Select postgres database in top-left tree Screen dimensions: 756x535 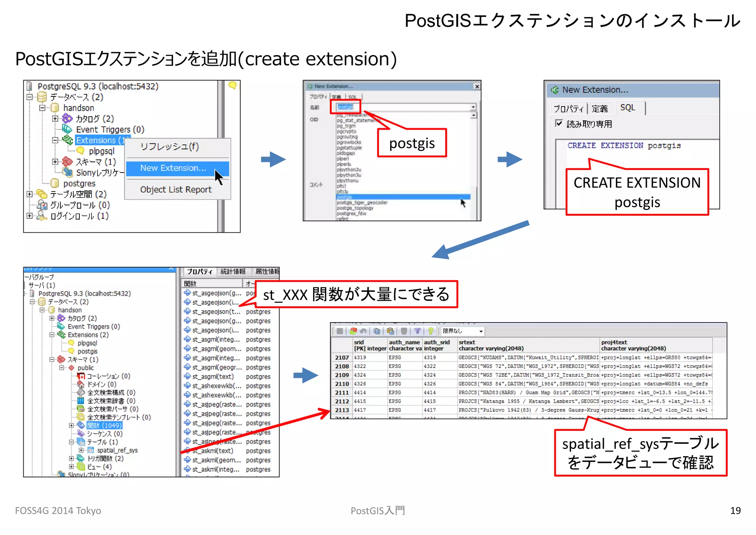[x=79, y=183]
